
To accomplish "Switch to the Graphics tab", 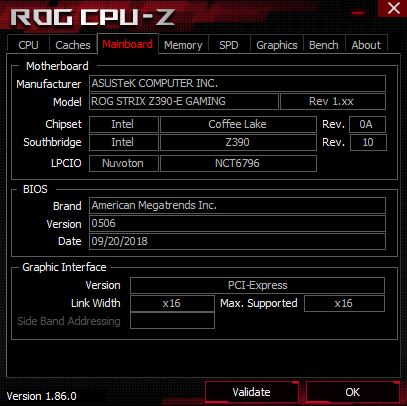I will point(277,45).
